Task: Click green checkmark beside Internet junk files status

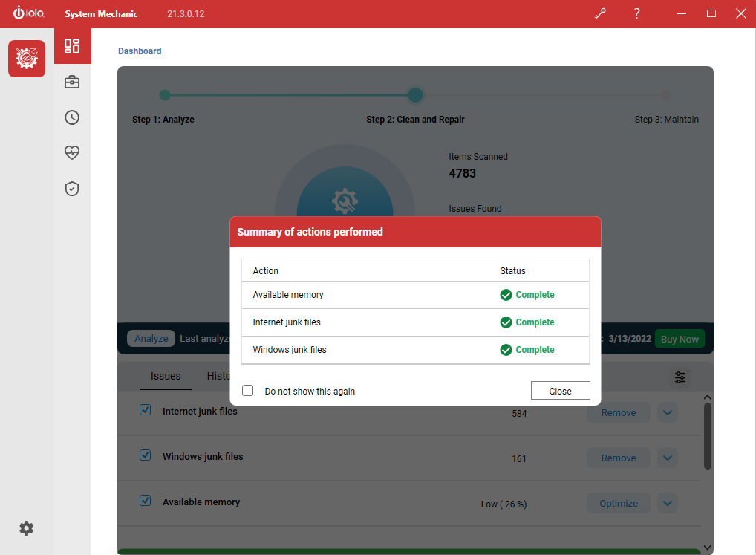Action: [x=506, y=322]
